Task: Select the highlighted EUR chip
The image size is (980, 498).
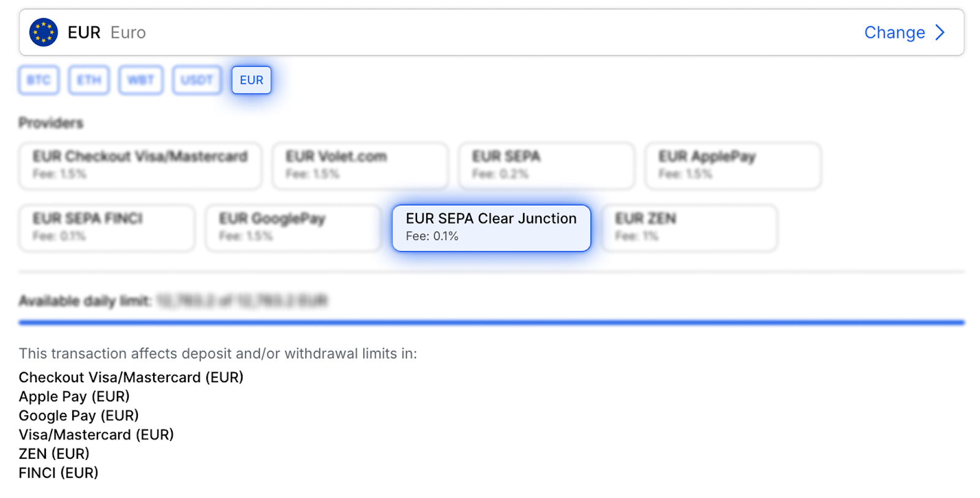Action: pyautogui.click(x=251, y=80)
